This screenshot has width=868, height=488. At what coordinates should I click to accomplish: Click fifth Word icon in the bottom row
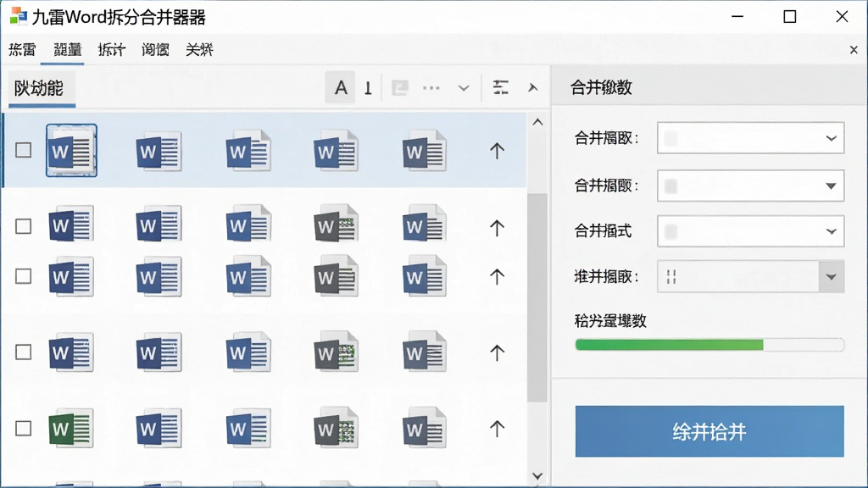[x=424, y=428]
